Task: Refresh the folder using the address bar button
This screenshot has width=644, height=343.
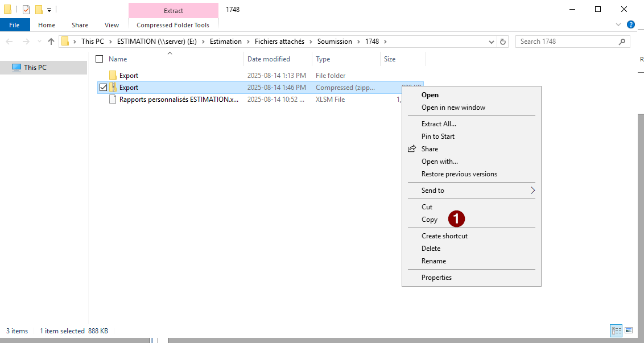Action: pos(503,42)
